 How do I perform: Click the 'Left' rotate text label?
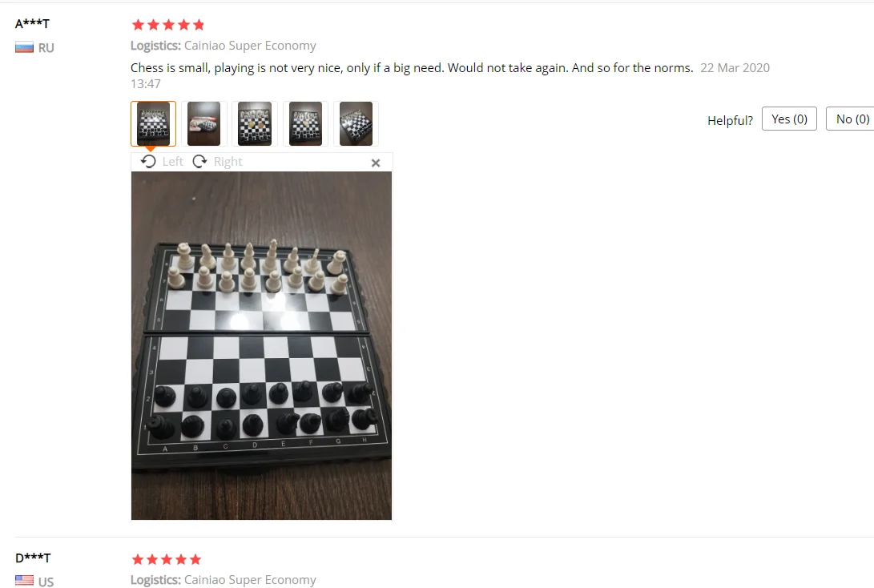[173, 162]
